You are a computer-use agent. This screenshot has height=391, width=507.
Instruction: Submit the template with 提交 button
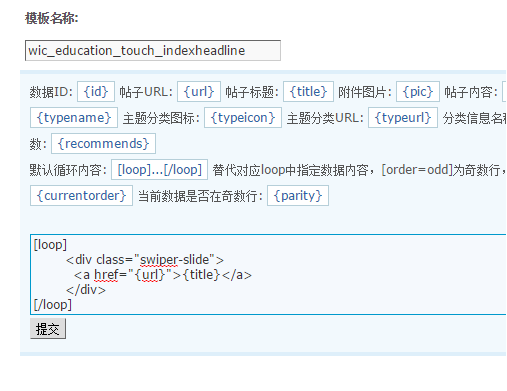click(x=48, y=329)
